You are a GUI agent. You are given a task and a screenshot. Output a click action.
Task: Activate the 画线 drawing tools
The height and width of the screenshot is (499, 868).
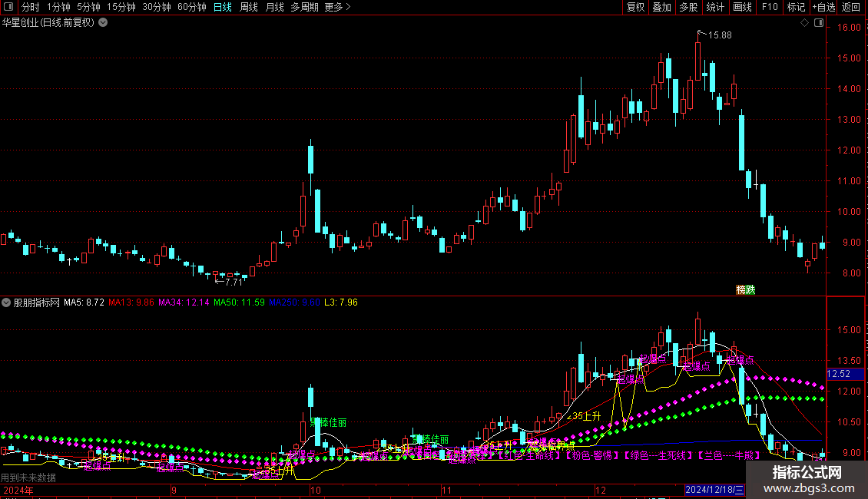point(742,7)
